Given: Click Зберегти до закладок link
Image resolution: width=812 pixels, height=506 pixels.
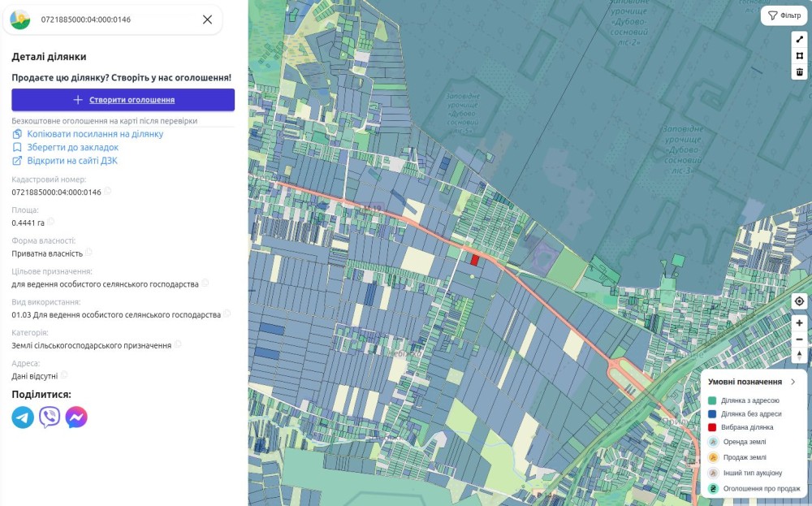Looking at the screenshot, I should coord(72,148).
